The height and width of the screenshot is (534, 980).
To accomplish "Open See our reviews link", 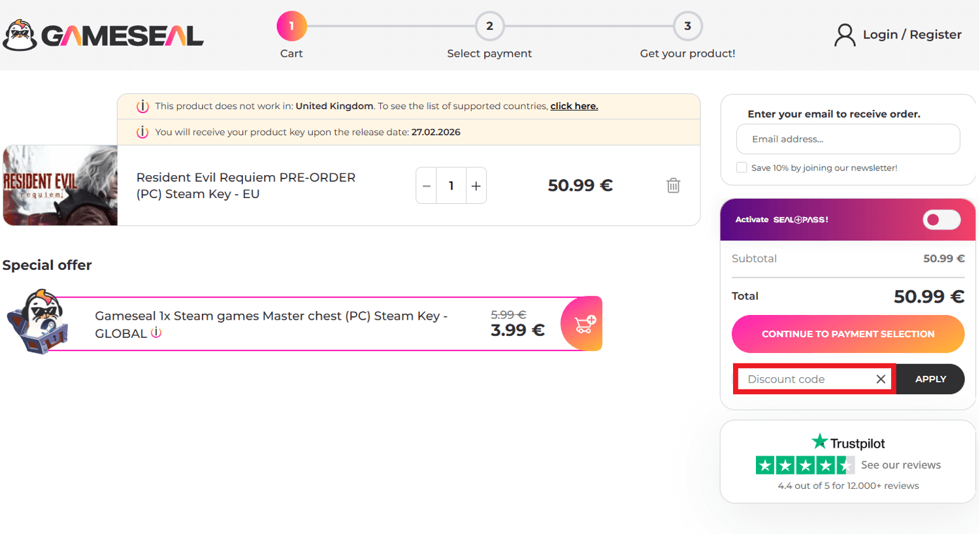I will click(x=901, y=465).
